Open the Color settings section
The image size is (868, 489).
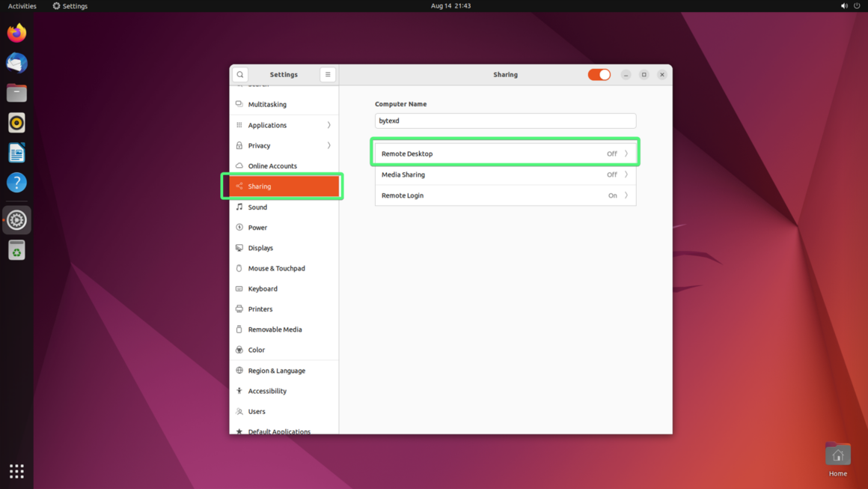point(256,350)
